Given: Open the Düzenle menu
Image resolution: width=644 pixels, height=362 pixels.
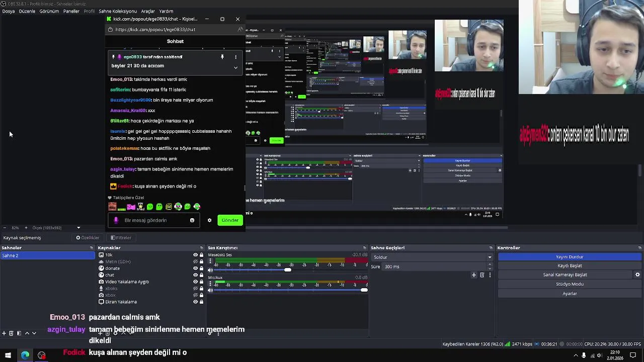Looking at the screenshot, I should (x=27, y=11).
